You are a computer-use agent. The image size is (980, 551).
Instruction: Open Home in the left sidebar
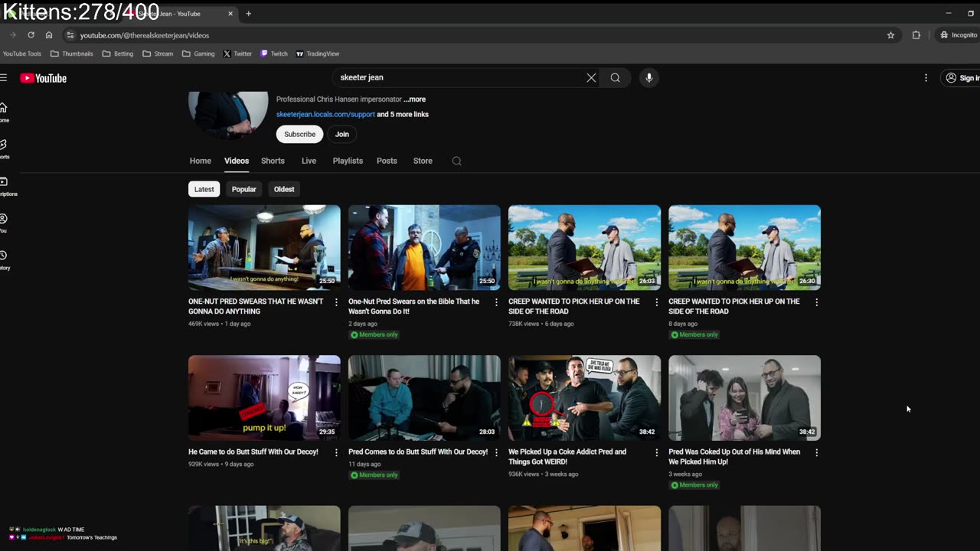pos(4,112)
